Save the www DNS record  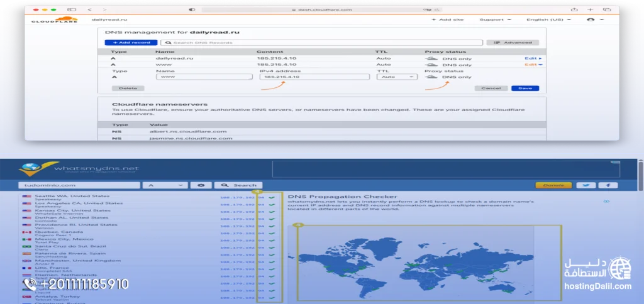click(x=525, y=88)
